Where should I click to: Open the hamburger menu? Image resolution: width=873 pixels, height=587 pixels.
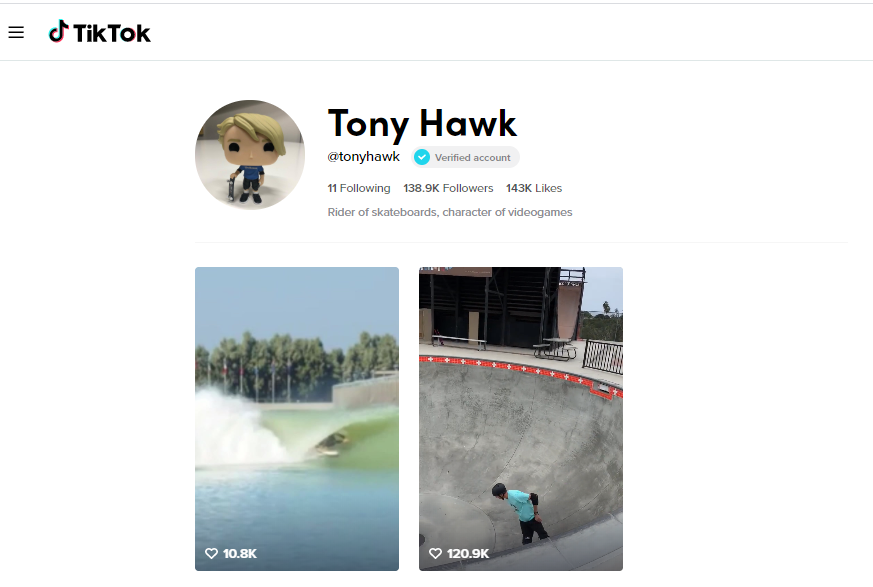(x=16, y=33)
